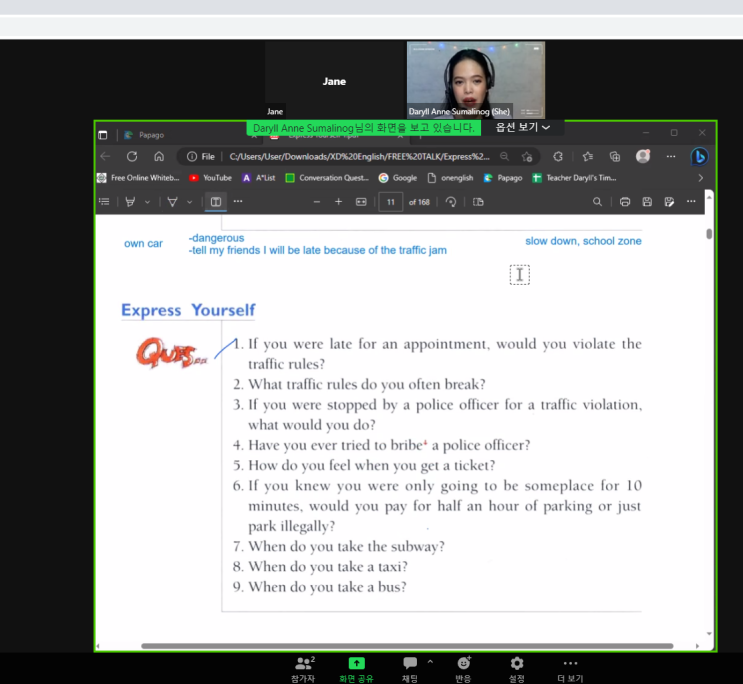Click the save as PDF icon
Viewport: 743px width, 684px height.
pyautogui.click(x=669, y=202)
